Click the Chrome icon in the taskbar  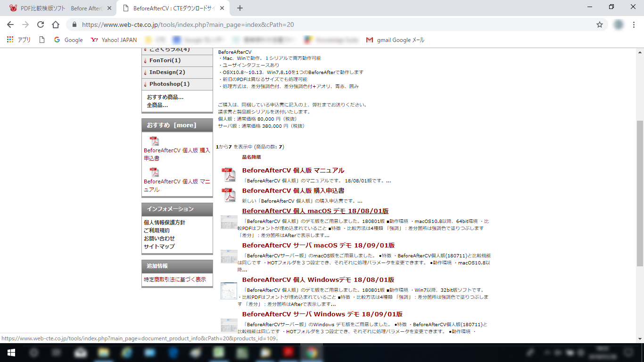point(311,353)
